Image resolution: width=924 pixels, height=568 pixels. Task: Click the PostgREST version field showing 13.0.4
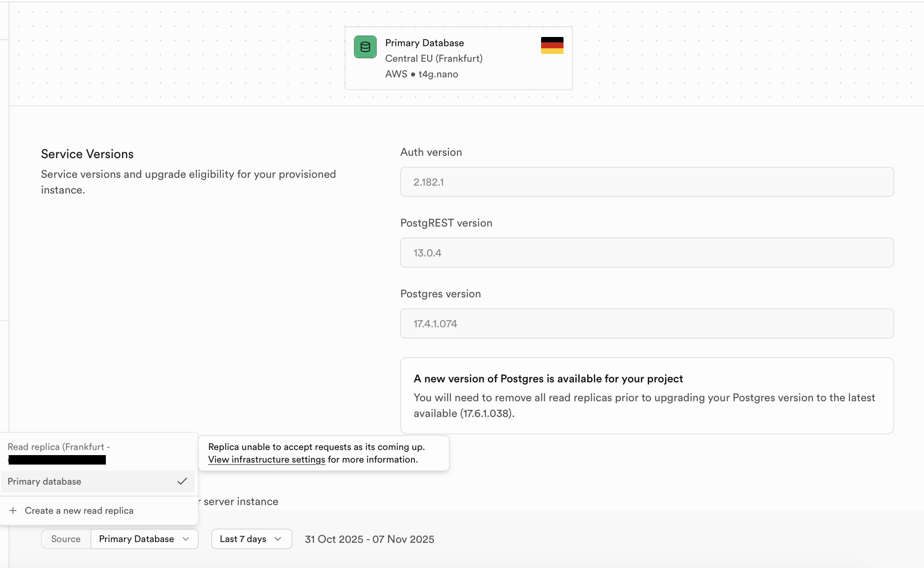(x=647, y=253)
